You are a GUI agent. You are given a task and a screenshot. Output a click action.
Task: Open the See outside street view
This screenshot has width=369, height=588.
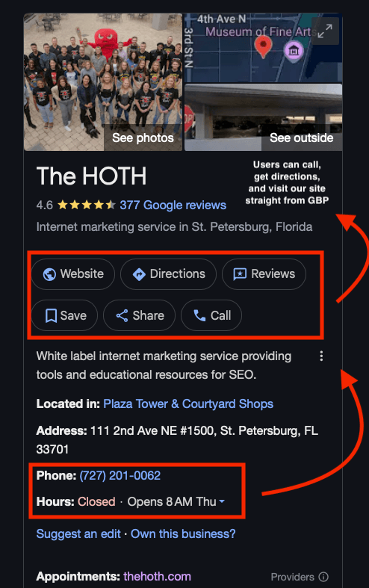264,117
